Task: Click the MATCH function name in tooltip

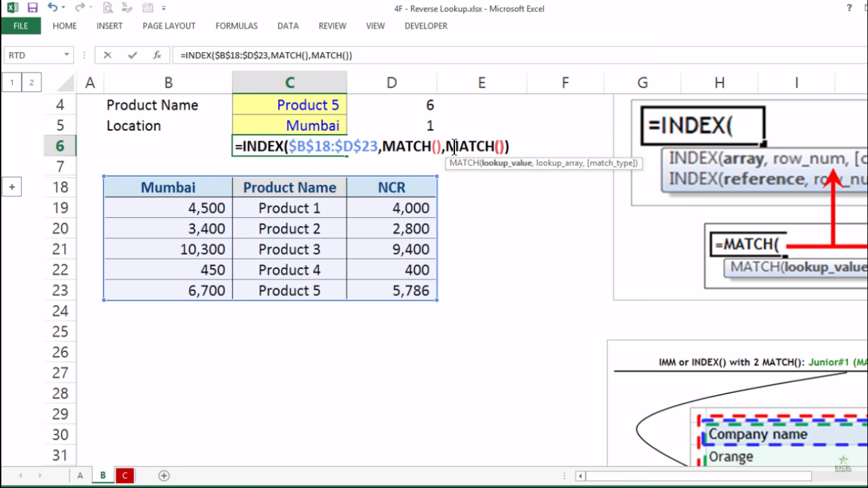Action: click(x=464, y=163)
